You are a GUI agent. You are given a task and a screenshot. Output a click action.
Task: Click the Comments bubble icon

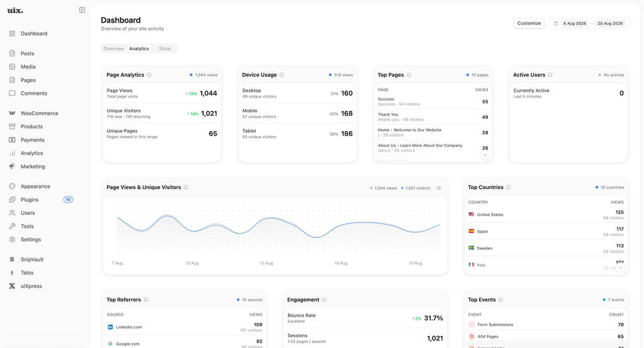click(x=13, y=93)
